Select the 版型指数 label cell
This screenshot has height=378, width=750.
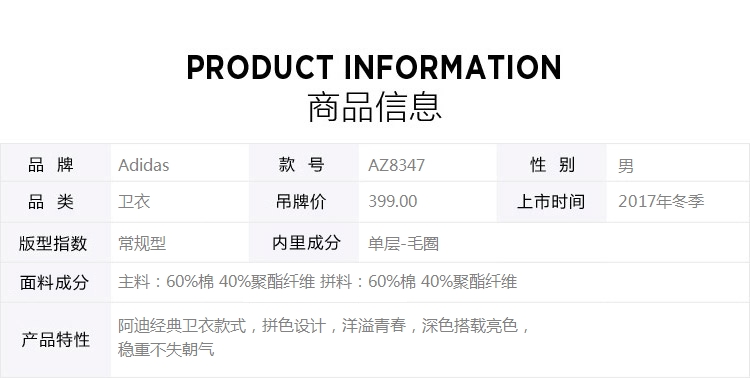pyautogui.click(x=55, y=243)
